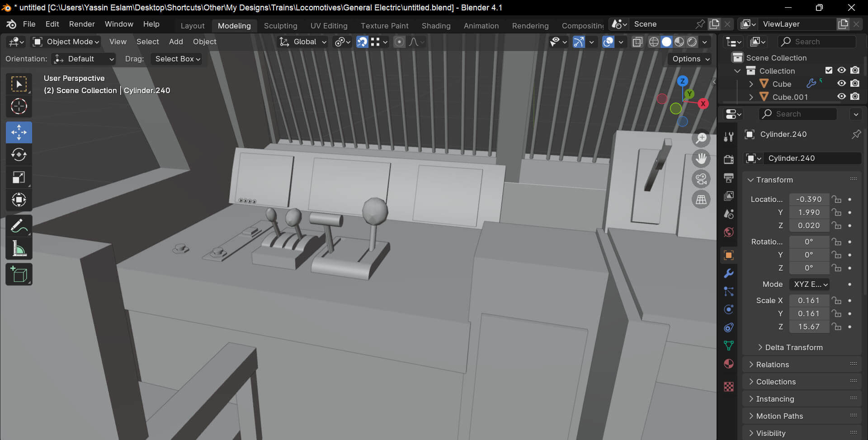This screenshot has width=868, height=440.
Task: Choose the Scale tool
Action: click(19, 178)
